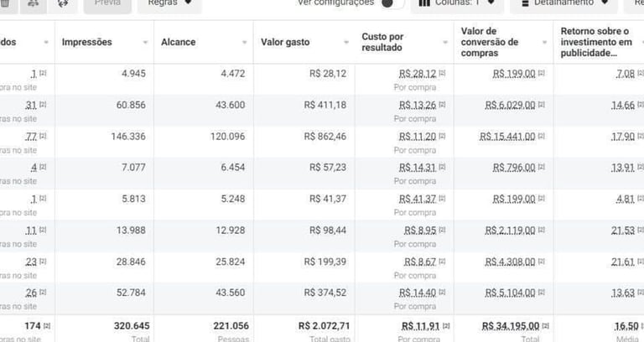Image resolution: width=644 pixels, height=342 pixels.
Task: Click the people icon in the top toolbar
Action: [34, 3]
